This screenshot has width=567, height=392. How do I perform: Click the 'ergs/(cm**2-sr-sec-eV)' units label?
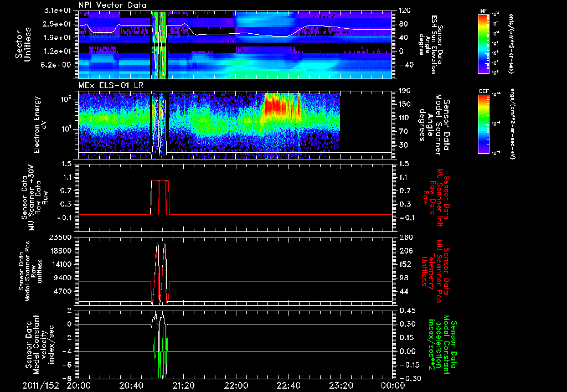512,124
